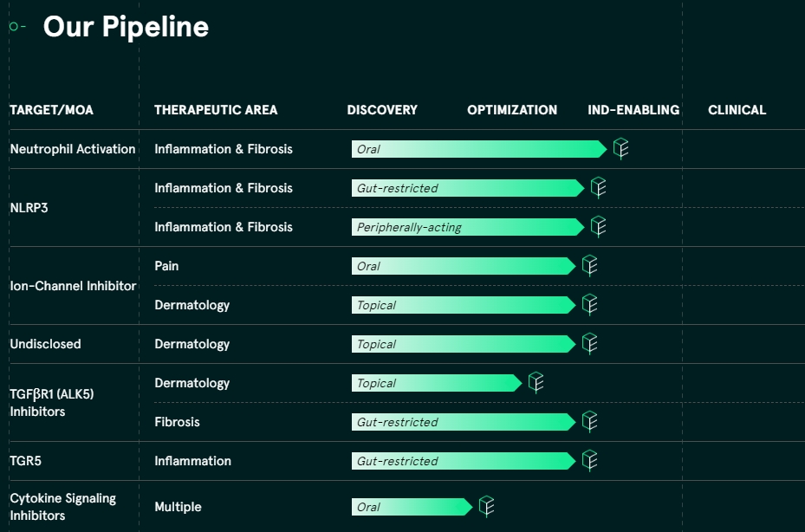The height and width of the screenshot is (532, 805).
Task: Click leaf icon on the Pain row
Action: (590, 266)
